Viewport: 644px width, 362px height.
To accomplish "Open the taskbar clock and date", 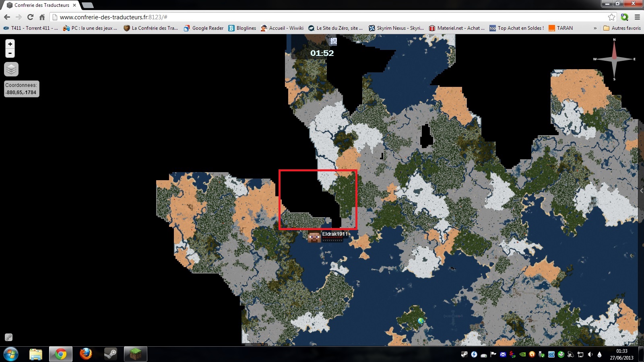I will [622, 354].
